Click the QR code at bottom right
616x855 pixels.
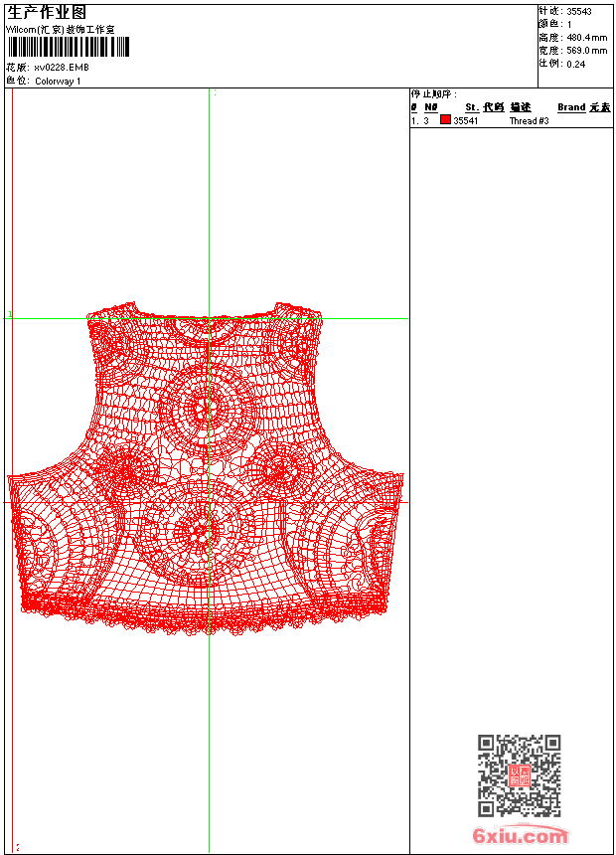(520, 775)
